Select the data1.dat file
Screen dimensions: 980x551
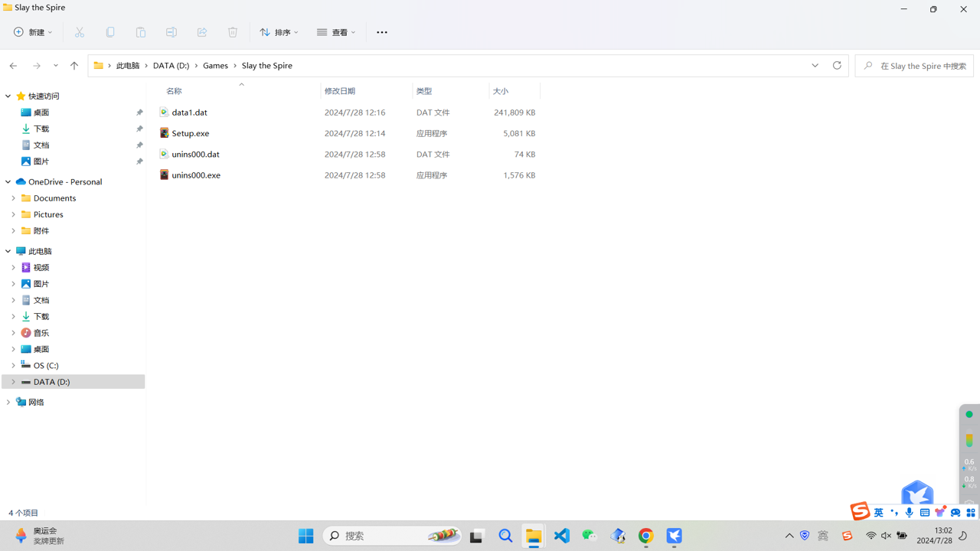tap(189, 112)
